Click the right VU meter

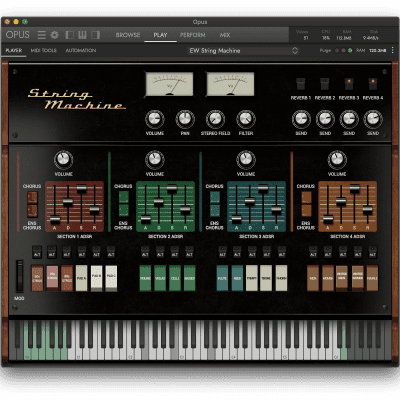[230, 84]
